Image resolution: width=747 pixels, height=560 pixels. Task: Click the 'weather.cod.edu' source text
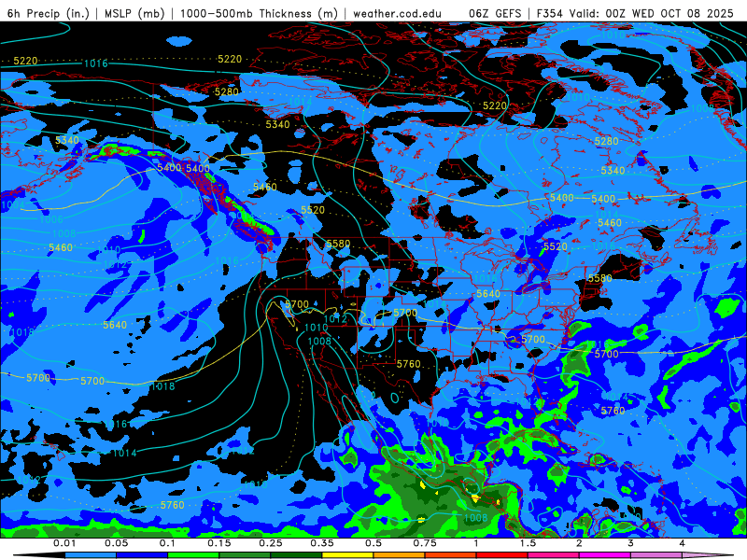coord(398,13)
